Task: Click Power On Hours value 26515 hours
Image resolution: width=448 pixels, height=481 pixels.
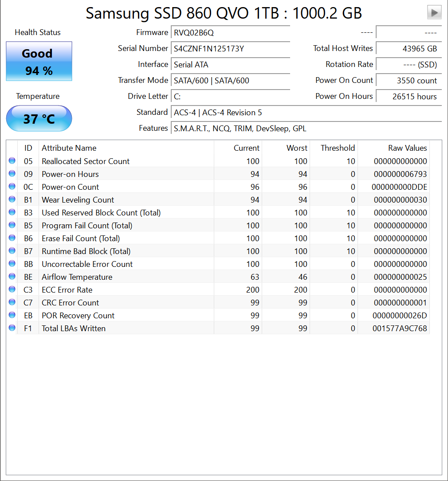Action: (409, 96)
